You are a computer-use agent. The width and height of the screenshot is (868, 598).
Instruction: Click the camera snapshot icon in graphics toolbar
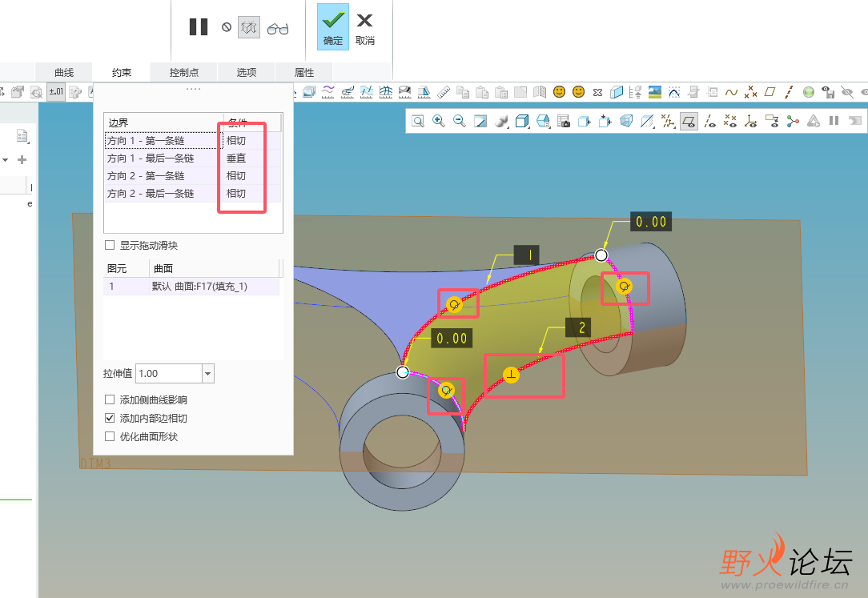564,121
